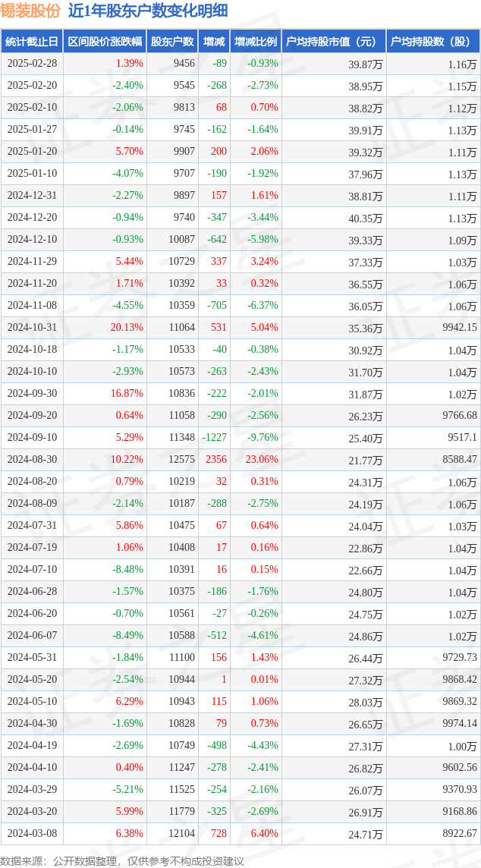This screenshot has height=868, width=481.
Task: Click the 锡装股份 stock name title
Action: (x=30, y=11)
